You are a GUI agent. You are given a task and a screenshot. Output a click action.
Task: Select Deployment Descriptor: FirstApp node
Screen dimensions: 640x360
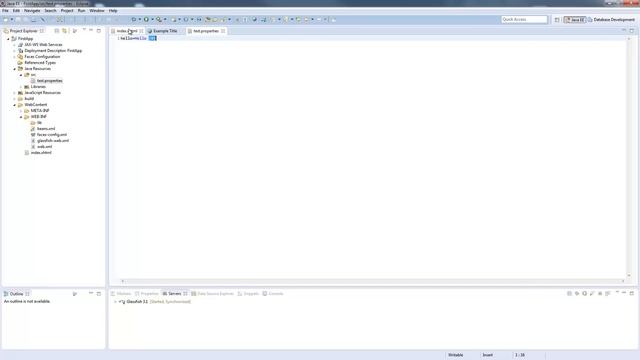pyautogui.click(x=53, y=51)
